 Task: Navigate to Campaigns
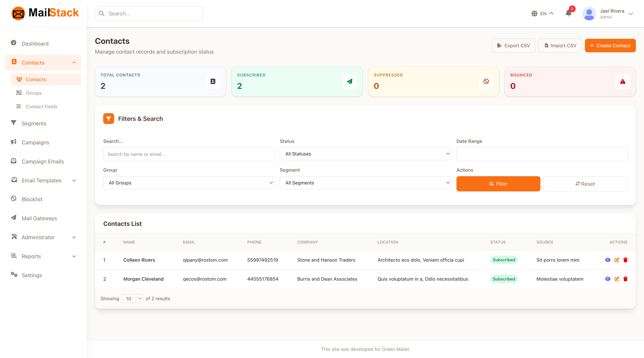43,142
